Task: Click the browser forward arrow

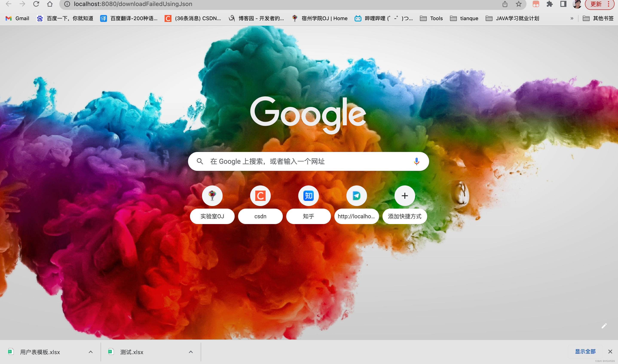Action: 22,4
